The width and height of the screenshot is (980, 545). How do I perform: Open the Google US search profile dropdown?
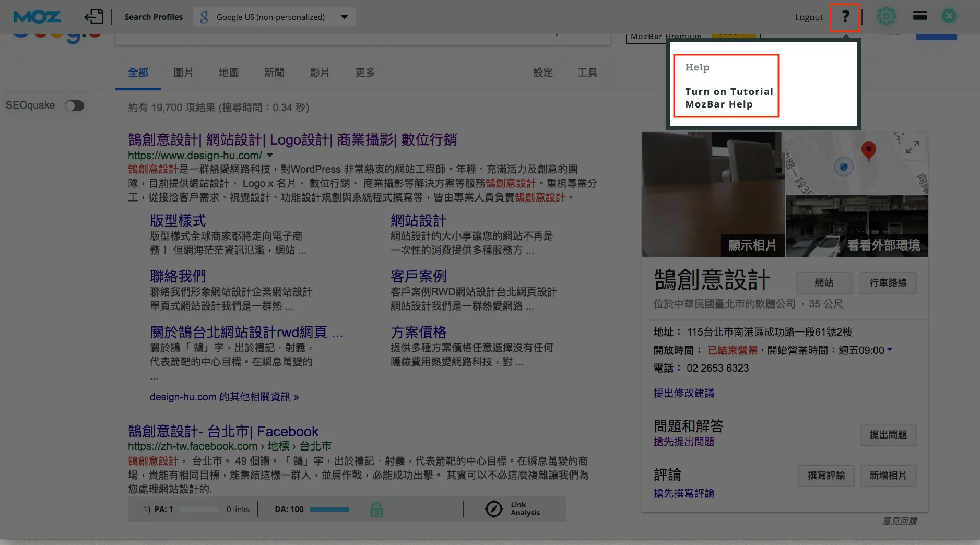click(x=274, y=17)
